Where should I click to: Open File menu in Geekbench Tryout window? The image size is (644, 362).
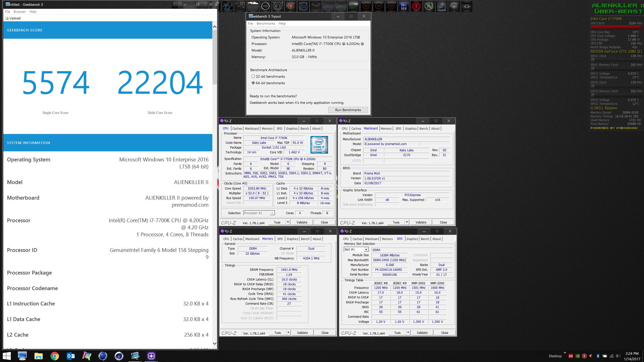coord(250,23)
